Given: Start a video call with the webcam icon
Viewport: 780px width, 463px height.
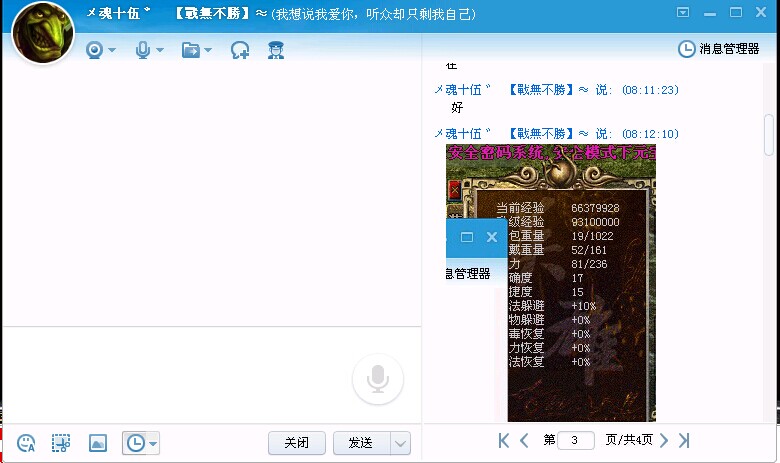Looking at the screenshot, I should 95,50.
